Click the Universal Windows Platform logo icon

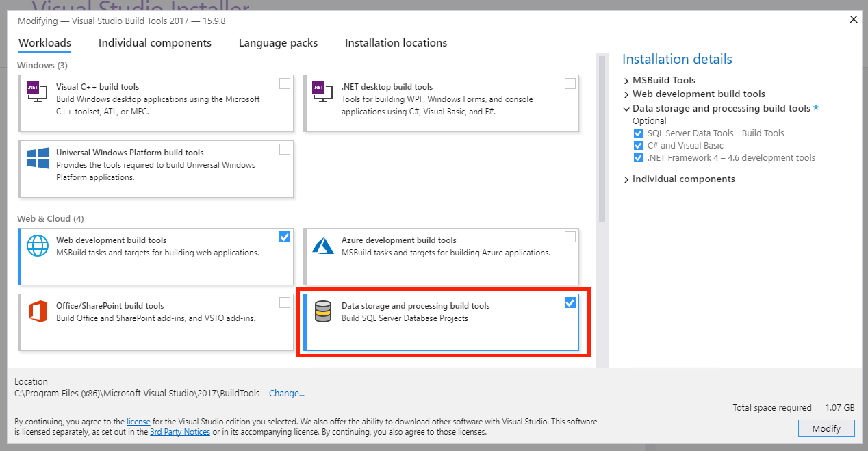37,157
